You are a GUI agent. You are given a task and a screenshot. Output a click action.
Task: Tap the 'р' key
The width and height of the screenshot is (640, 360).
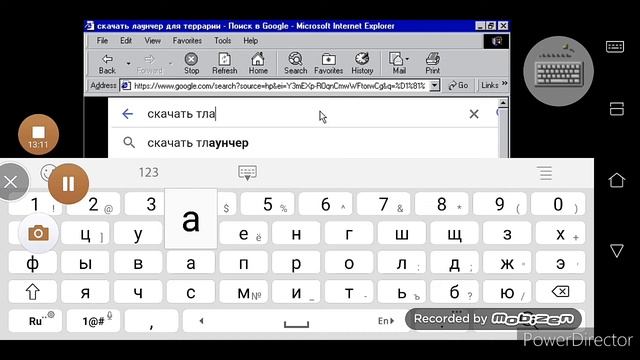[x=296, y=263]
